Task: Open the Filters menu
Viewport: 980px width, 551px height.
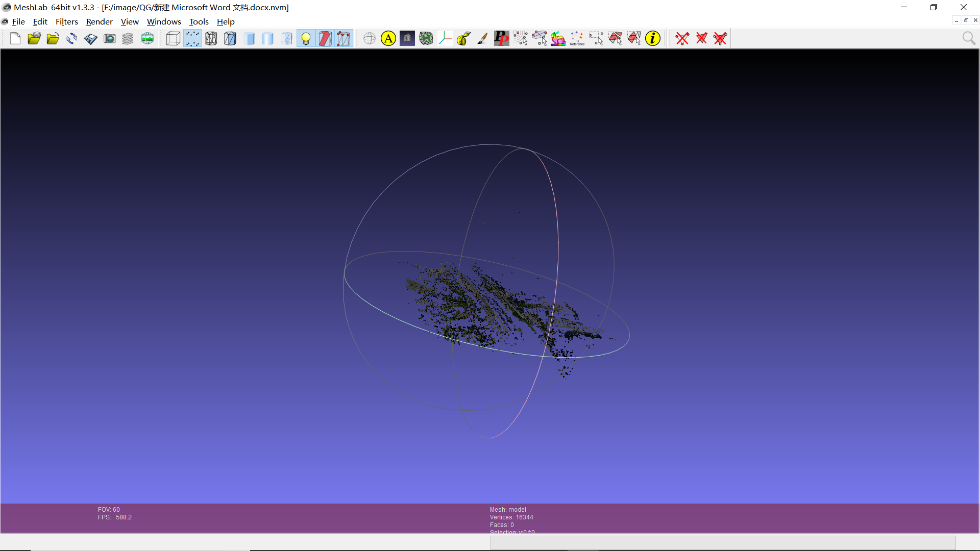Action: 66,21
